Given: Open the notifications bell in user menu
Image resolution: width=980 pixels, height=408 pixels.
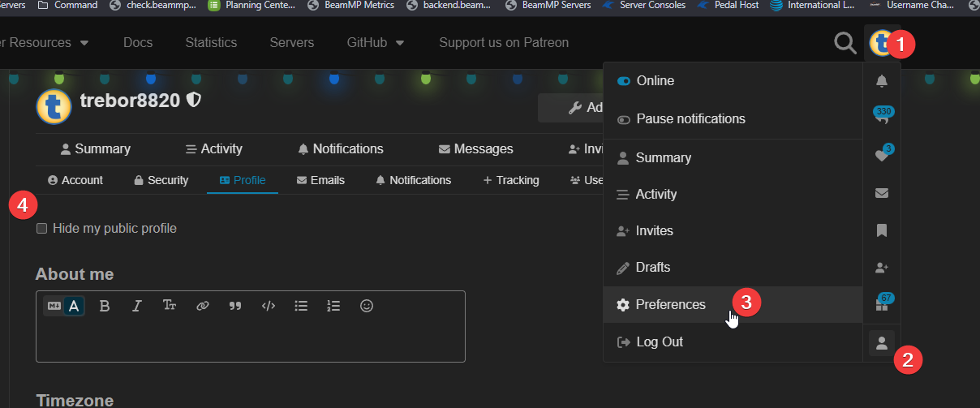Looking at the screenshot, I should pos(882,81).
